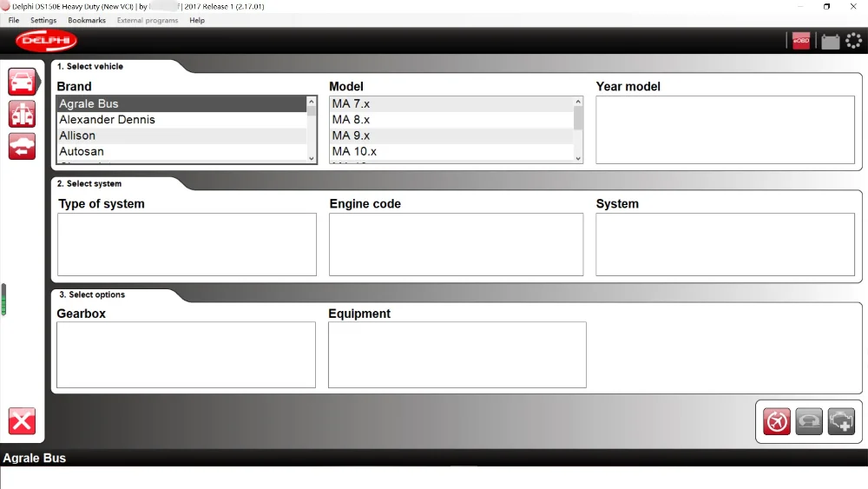Close the Delphi application window

(853, 7)
